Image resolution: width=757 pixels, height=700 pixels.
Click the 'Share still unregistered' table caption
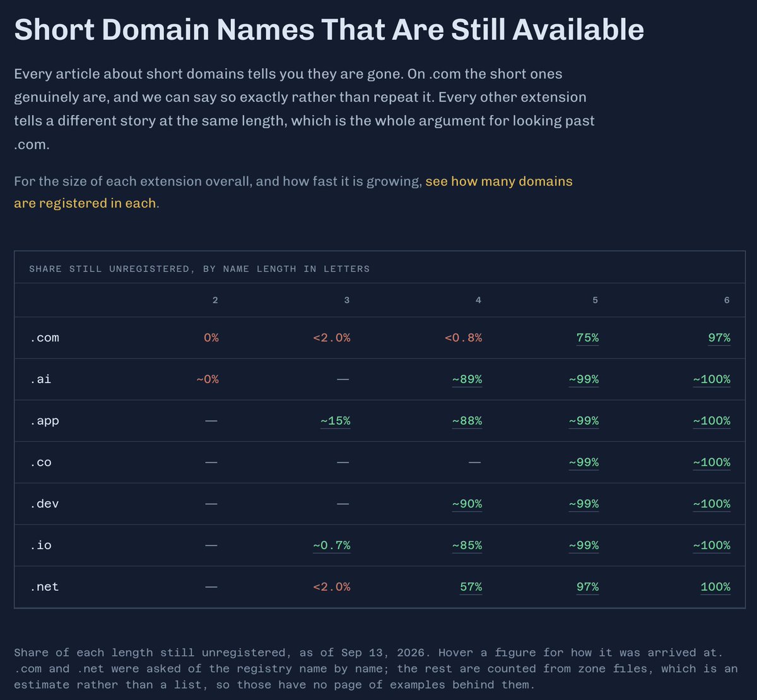(x=199, y=269)
